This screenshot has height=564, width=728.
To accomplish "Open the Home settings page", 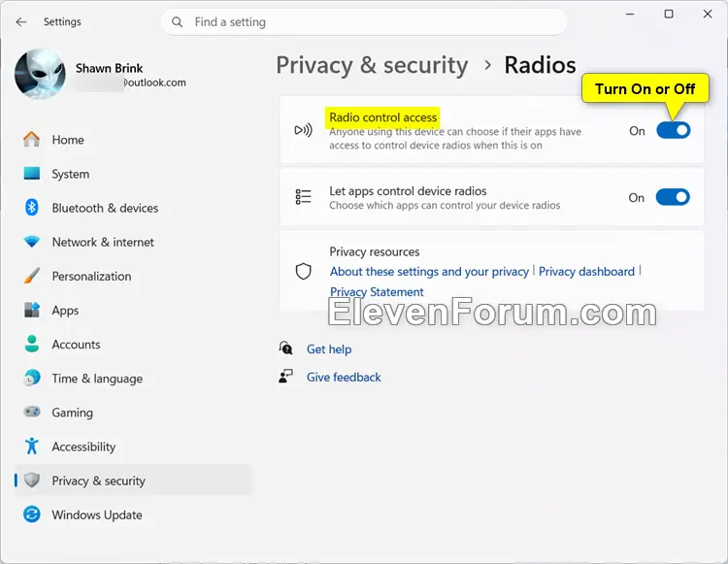I will 133,140.
